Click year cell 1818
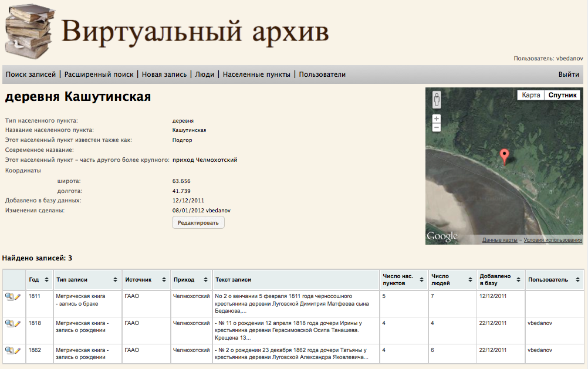The width and height of the screenshot is (588, 369). 35,323
